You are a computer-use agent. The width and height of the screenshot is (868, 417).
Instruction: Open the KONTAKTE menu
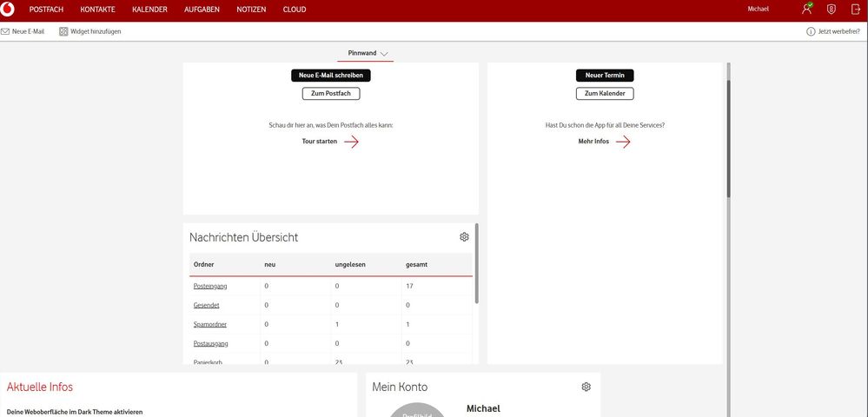(x=97, y=10)
